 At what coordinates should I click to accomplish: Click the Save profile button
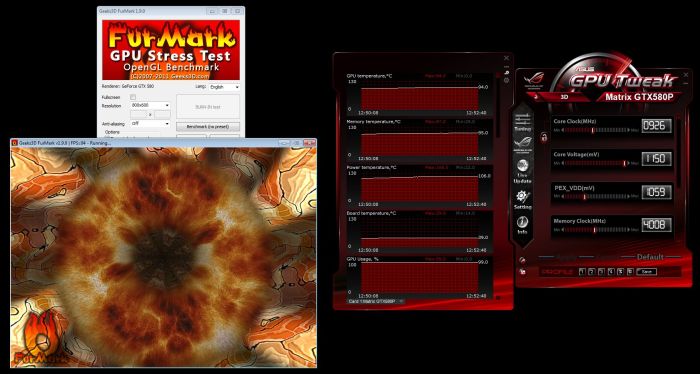tap(646, 271)
